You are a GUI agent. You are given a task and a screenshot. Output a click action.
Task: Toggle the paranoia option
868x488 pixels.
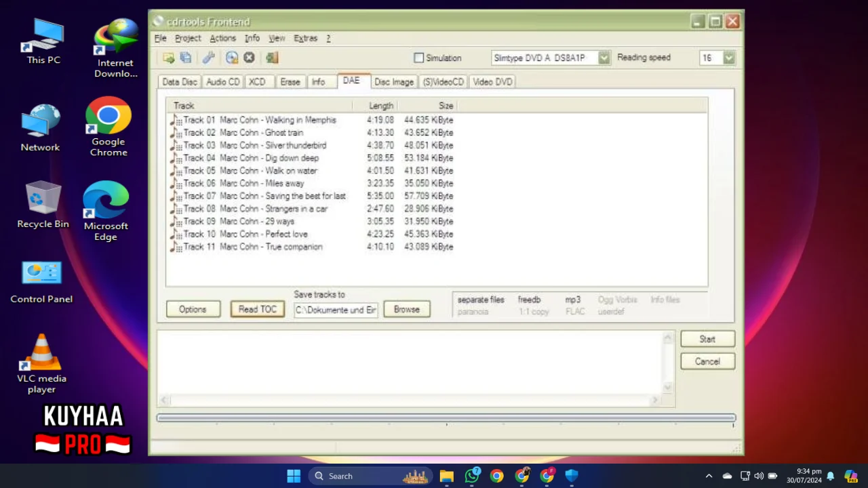pos(473,312)
